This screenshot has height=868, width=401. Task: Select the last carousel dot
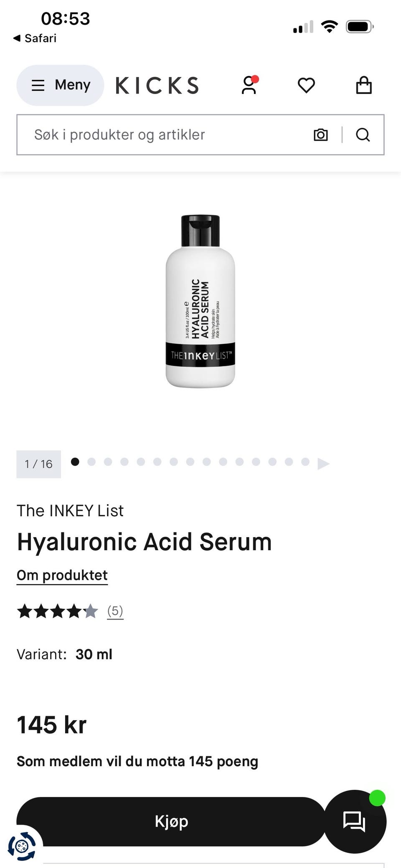tap(305, 462)
